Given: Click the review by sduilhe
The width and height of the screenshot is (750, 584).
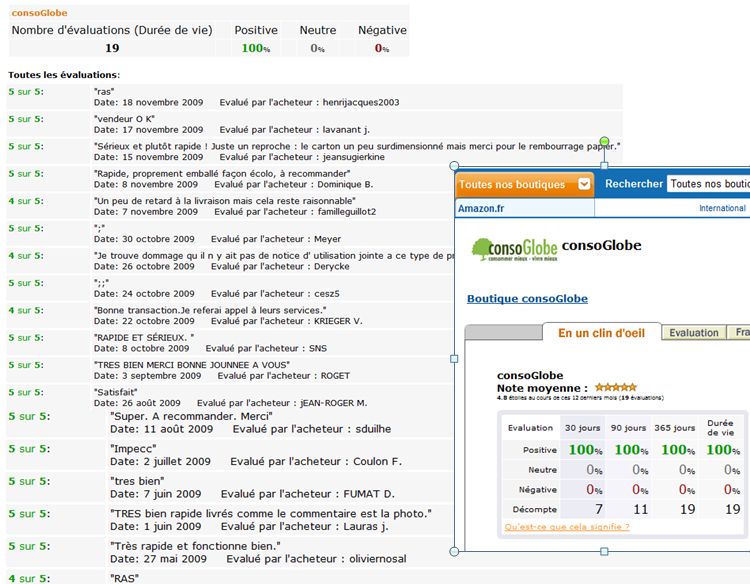Looking at the screenshot, I should point(230,422).
